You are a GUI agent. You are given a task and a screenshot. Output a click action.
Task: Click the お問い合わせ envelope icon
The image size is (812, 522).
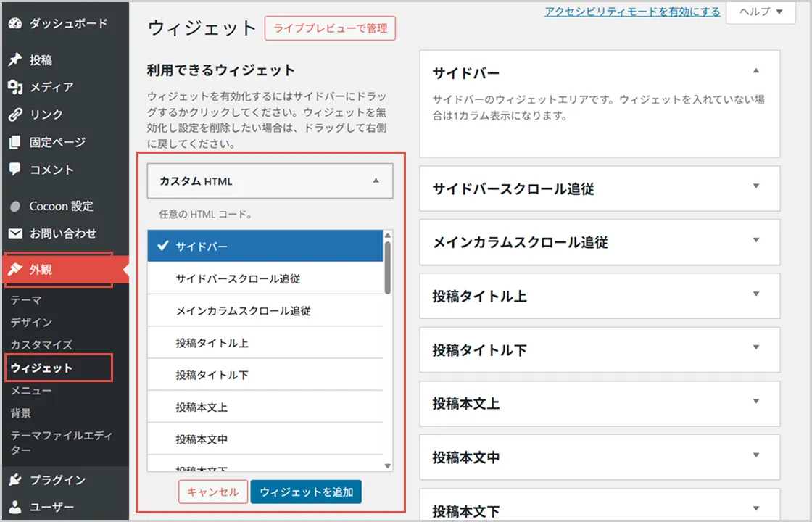[x=16, y=233]
